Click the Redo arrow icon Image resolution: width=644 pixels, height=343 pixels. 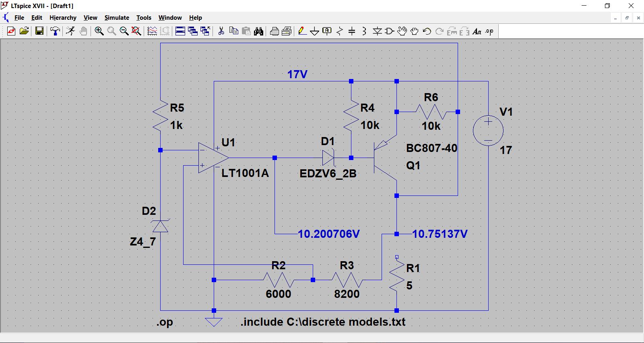(440, 31)
